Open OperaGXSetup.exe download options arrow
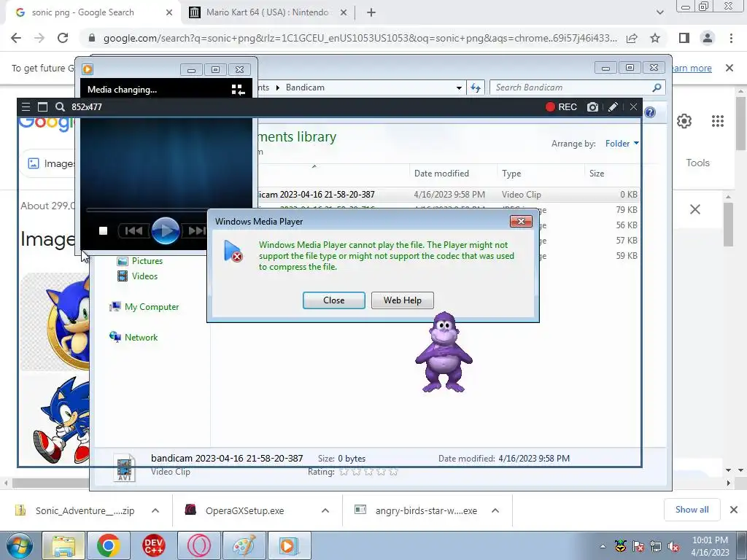Image resolution: width=747 pixels, height=560 pixels. [325, 511]
